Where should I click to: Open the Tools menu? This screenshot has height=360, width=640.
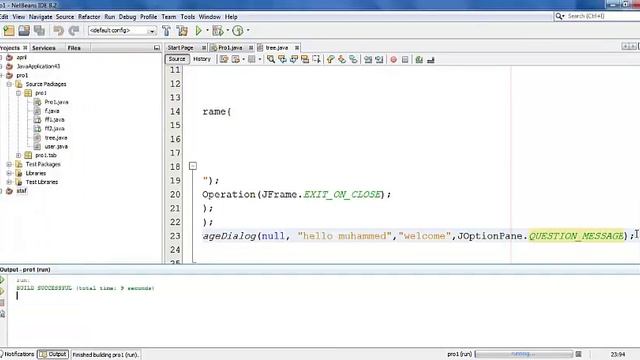coord(188,17)
